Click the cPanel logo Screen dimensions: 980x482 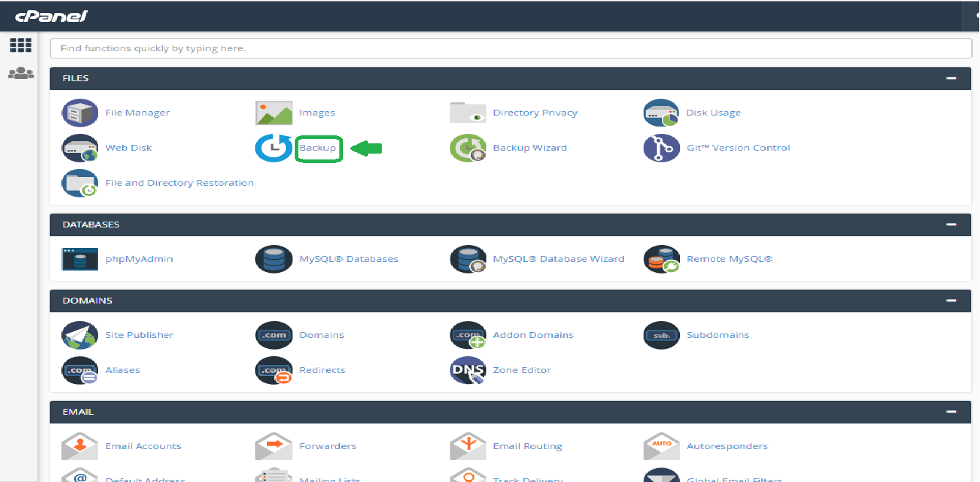pyautogui.click(x=51, y=16)
